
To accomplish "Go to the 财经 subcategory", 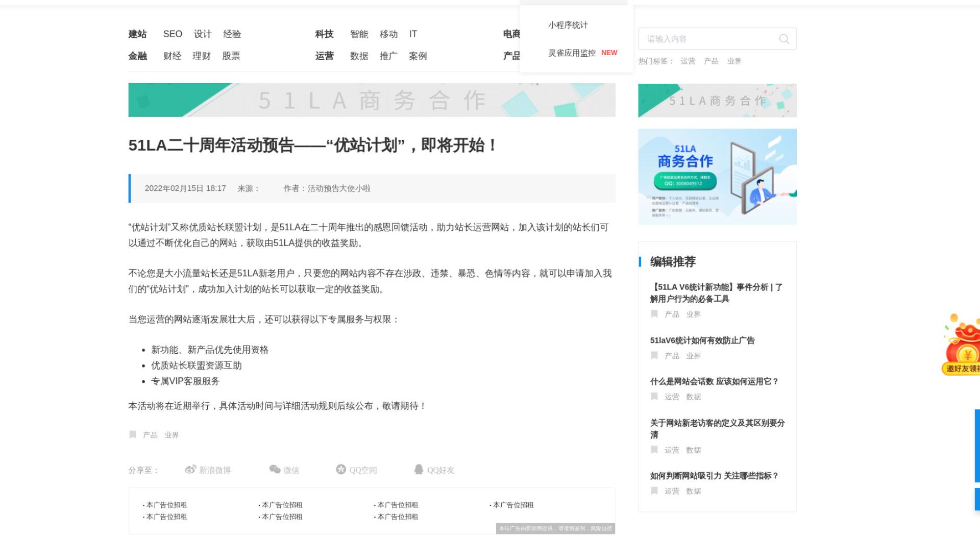I will 172,56.
